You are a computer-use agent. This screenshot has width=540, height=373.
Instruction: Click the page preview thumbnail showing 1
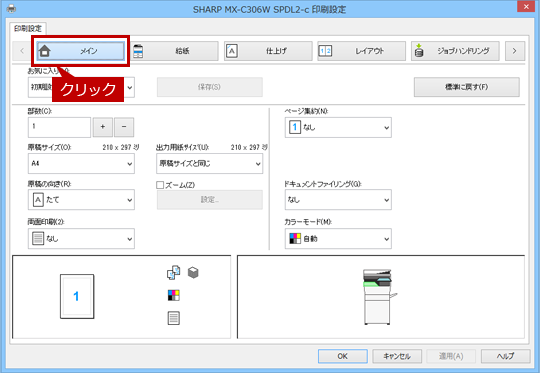77,297
